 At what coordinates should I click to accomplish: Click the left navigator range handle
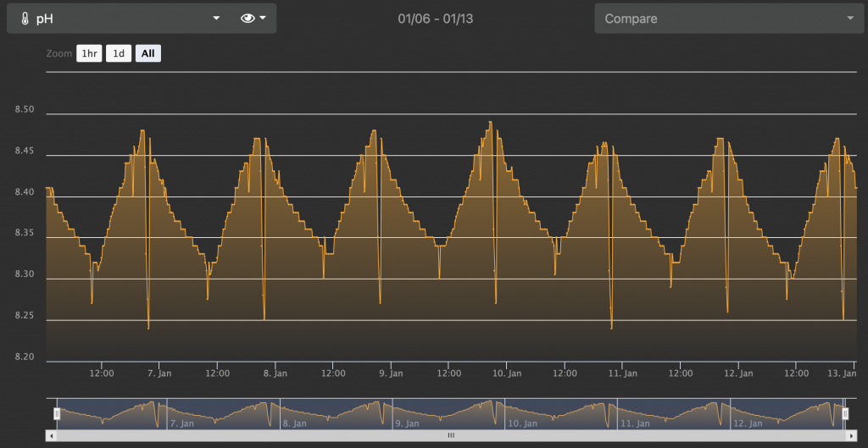[57, 413]
